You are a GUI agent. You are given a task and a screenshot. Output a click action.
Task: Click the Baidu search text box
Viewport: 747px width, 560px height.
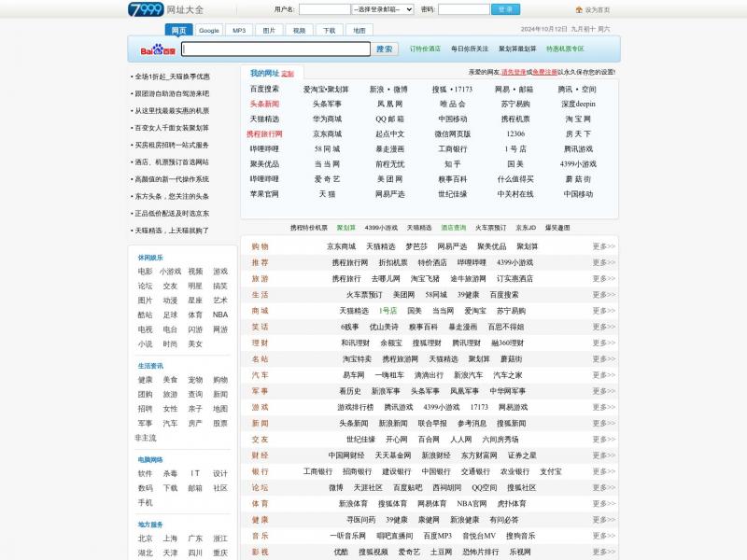pyautogui.click(x=275, y=49)
